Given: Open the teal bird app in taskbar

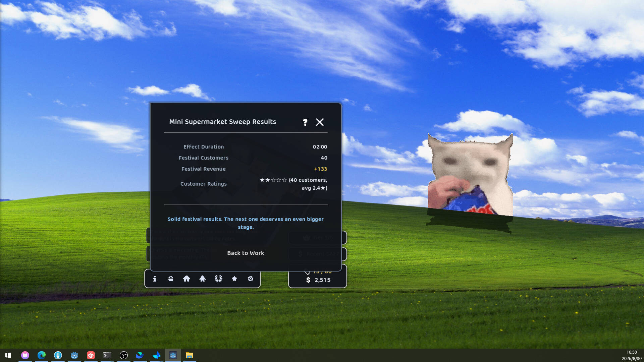Looking at the screenshot, I should [x=140, y=355].
